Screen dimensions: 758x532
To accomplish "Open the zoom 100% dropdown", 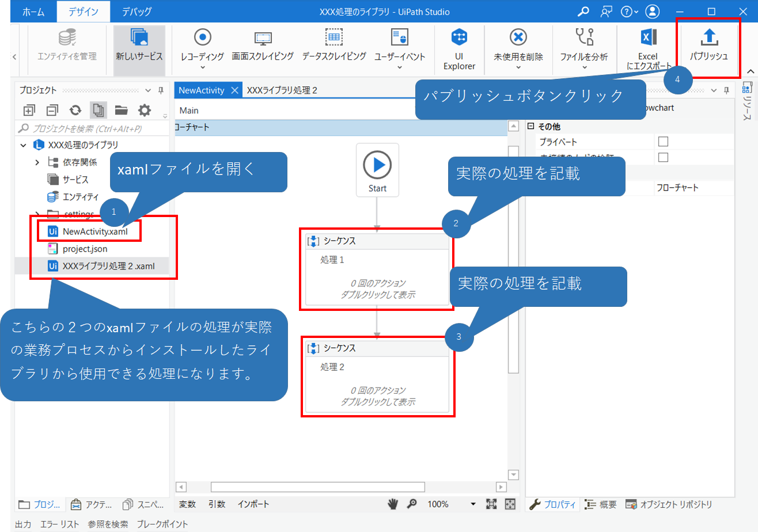I will click(x=473, y=504).
